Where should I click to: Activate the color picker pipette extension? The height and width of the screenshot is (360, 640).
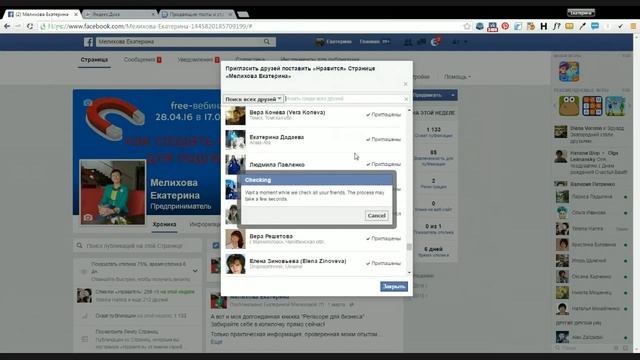point(582,26)
